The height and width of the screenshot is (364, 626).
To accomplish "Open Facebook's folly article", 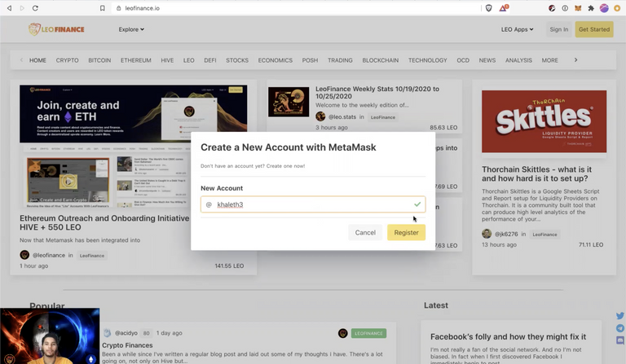I will (509, 337).
